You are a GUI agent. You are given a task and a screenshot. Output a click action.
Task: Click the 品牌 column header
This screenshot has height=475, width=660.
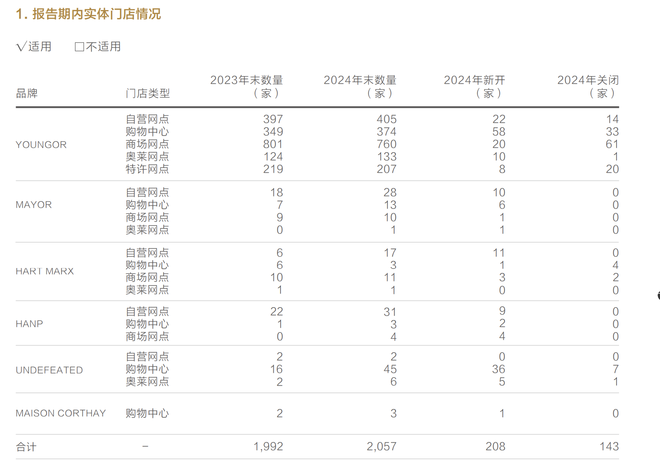pyautogui.click(x=27, y=93)
